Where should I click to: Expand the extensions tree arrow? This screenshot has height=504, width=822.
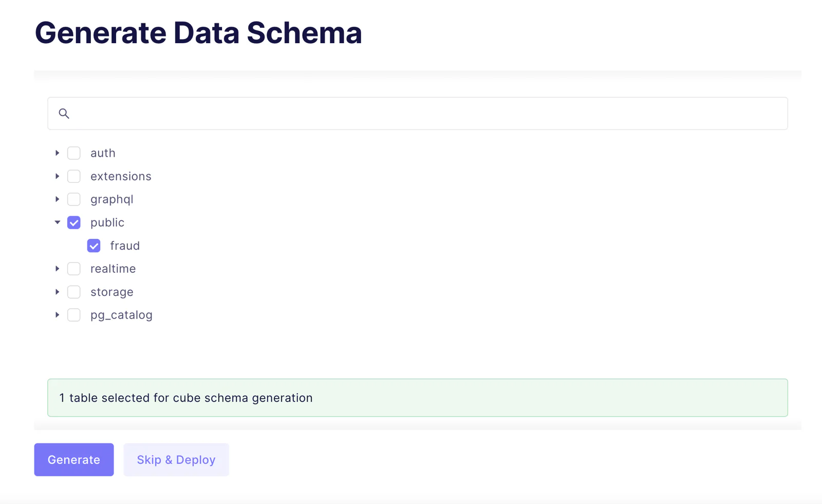[x=58, y=176]
